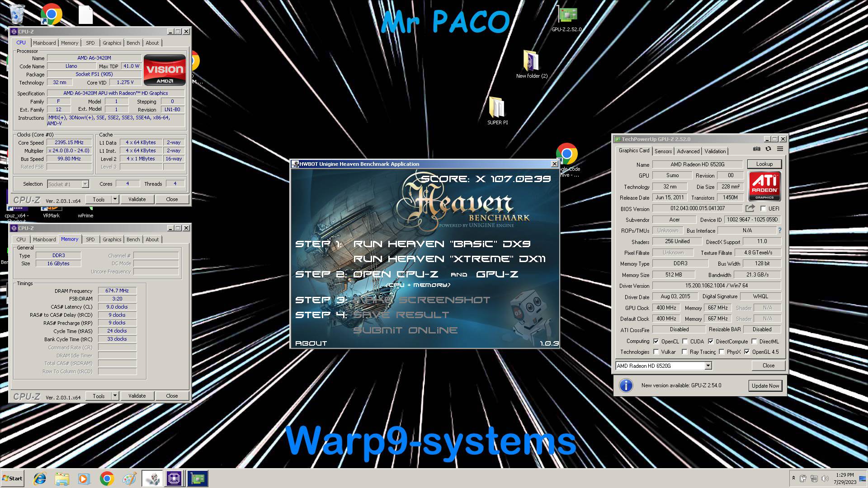Image resolution: width=868 pixels, height=488 pixels.
Task: Click the Windows Start button
Action: [12, 479]
